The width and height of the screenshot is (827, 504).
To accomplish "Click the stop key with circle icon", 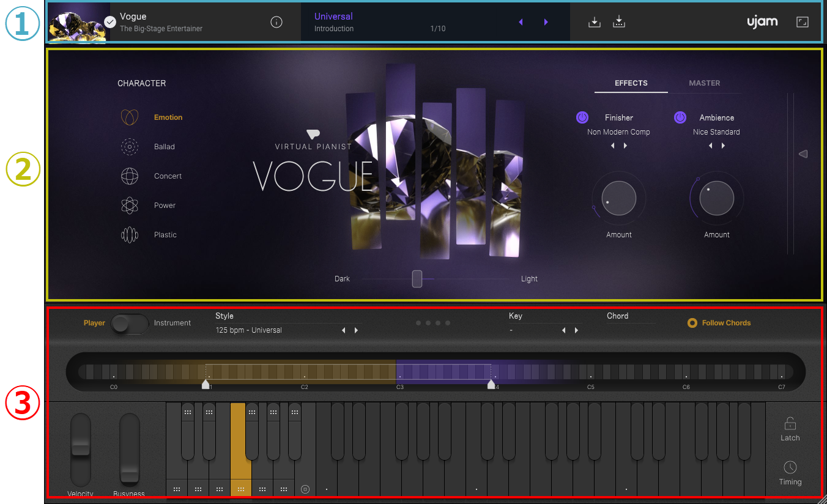I will (x=305, y=489).
